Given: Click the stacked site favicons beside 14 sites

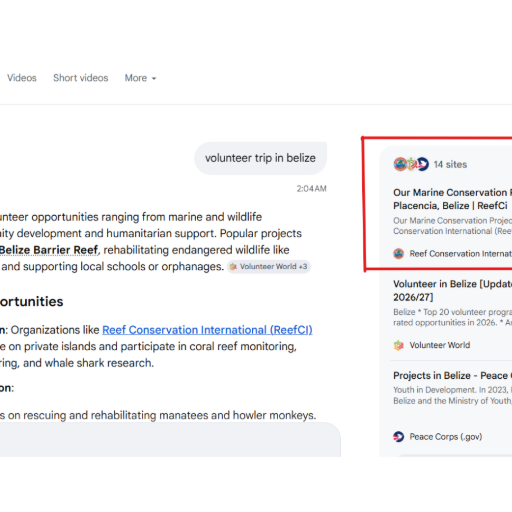Looking at the screenshot, I should coord(411,164).
